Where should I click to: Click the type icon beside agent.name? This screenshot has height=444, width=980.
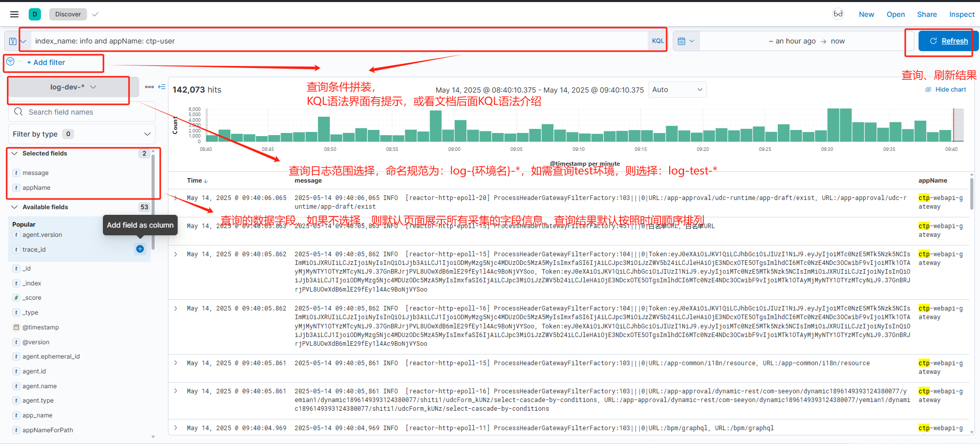pos(16,386)
